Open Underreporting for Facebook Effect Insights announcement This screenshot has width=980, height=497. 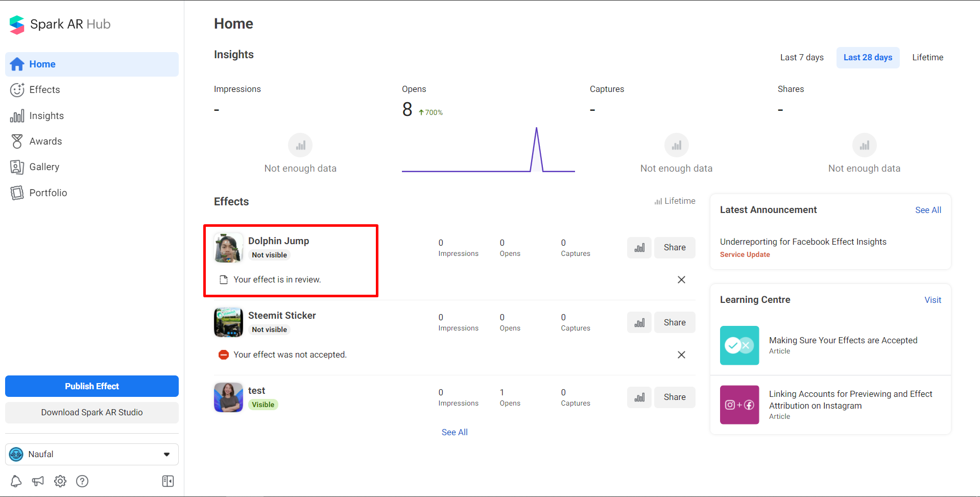click(x=803, y=242)
